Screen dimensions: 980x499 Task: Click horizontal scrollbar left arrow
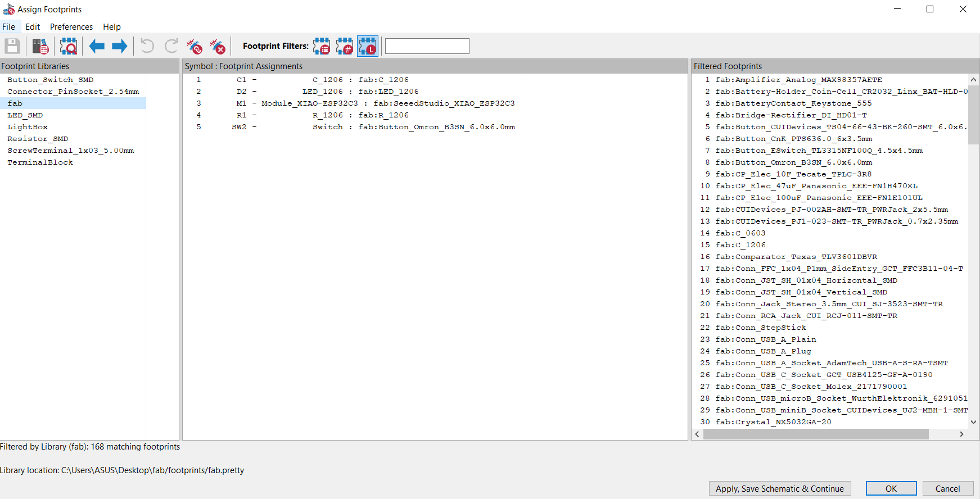[697, 434]
